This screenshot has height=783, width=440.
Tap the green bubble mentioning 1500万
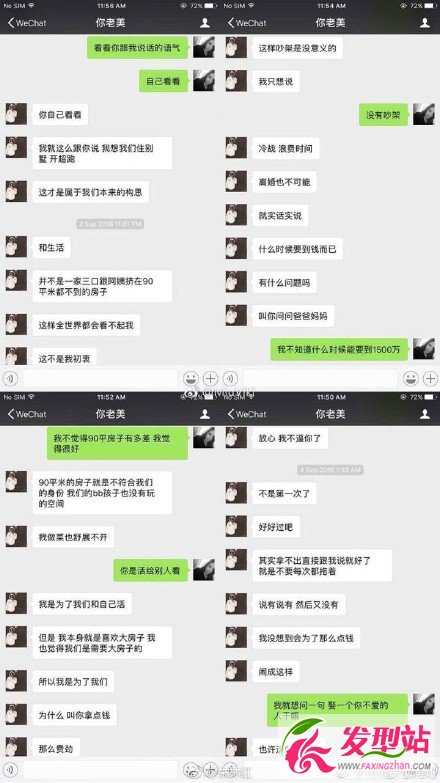pyautogui.click(x=339, y=350)
